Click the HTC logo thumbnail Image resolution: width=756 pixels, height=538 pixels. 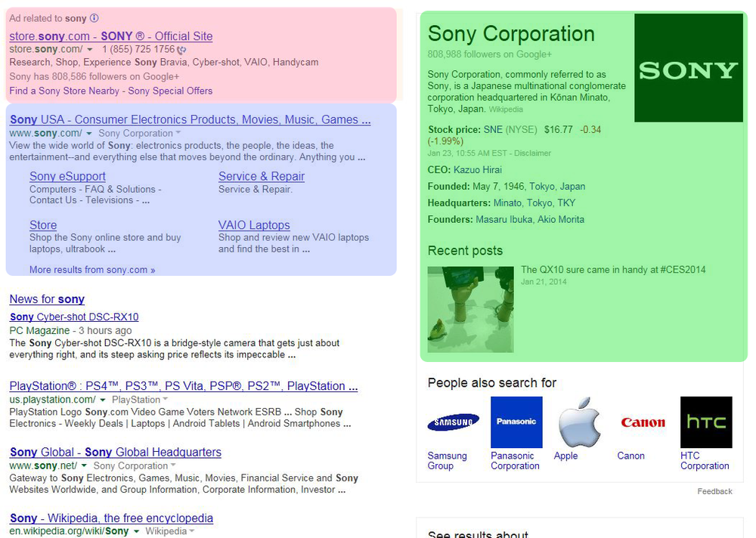pyautogui.click(x=706, y=422)
